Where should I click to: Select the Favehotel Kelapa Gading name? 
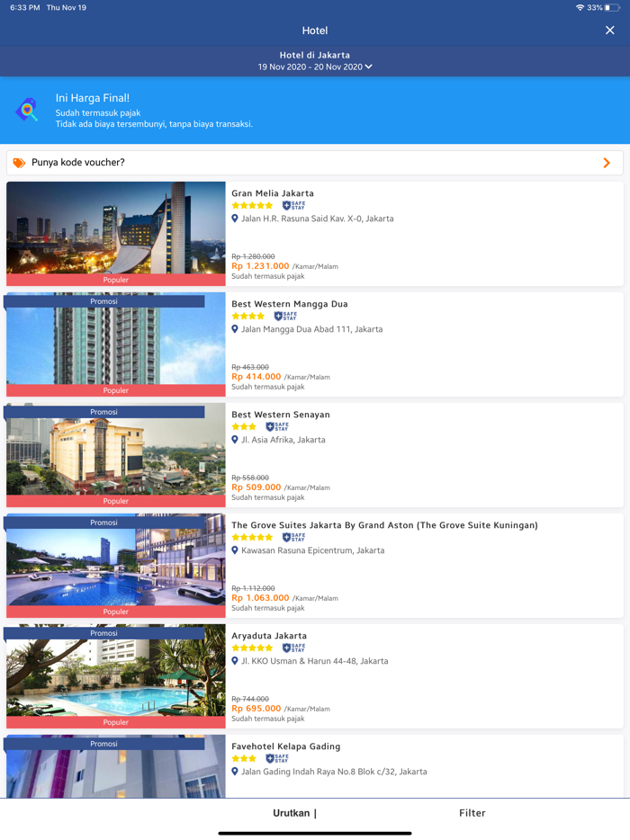pyautogui.click(x=286, y=746)
